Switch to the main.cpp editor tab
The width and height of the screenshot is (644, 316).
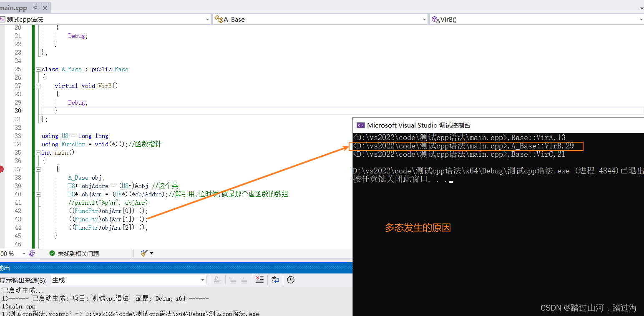13,8
